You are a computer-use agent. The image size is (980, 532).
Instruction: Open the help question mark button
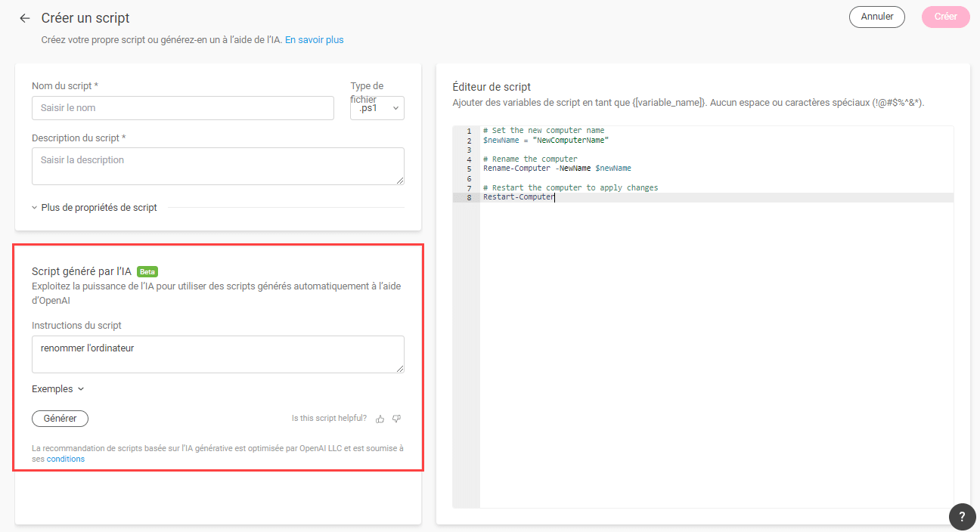[961, 517]
